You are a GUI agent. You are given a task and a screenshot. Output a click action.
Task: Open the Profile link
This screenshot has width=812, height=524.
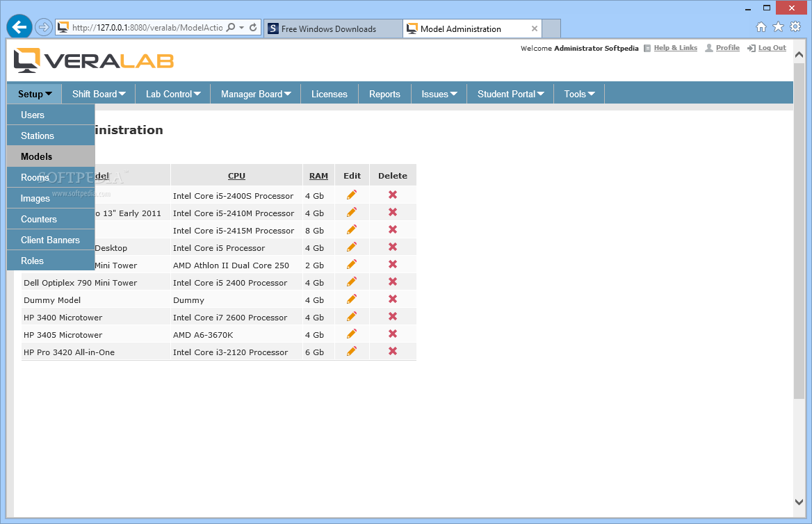coord(728,48)
